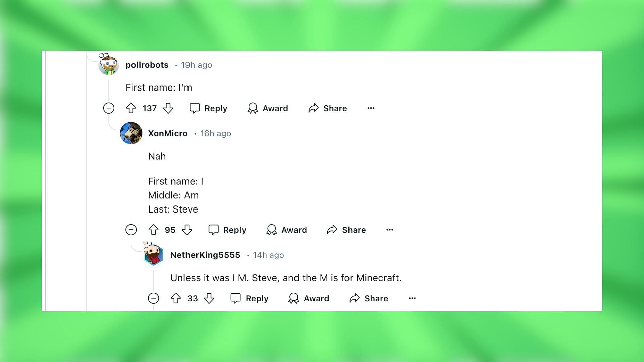Screen dimensions: 644x362
Task: Open more options for pollrobots comment
Action: (x=371, y=107)
